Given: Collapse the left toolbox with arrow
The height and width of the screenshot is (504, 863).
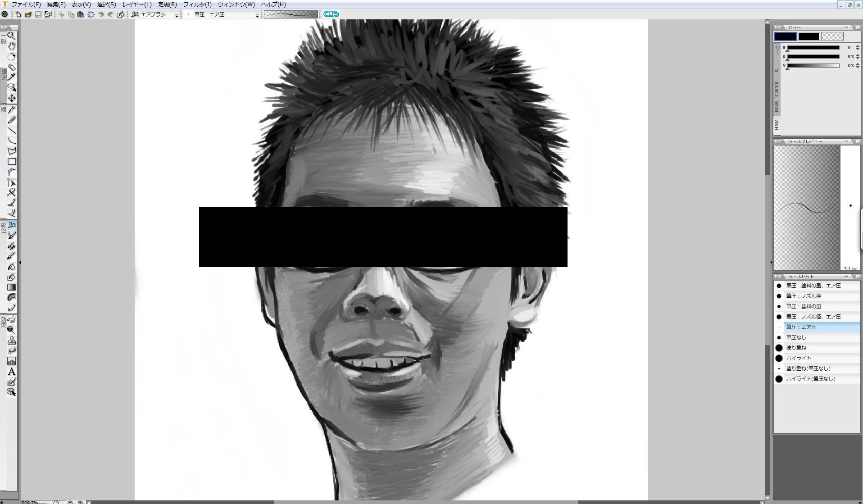Looking at the screenshot, I should pos(20,262).
